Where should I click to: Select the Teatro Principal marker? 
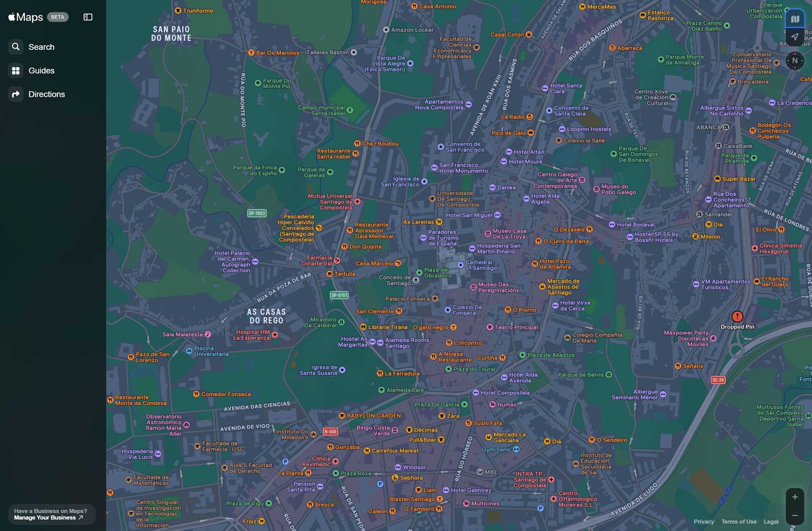click(490, 327)
